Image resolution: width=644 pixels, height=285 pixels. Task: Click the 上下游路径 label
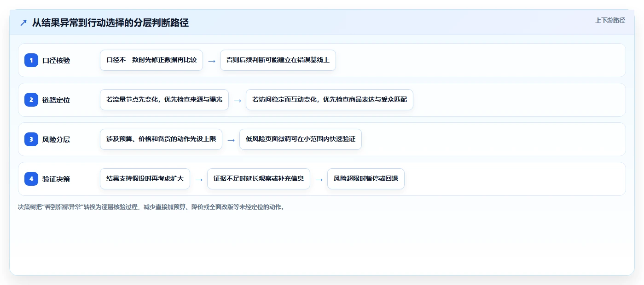tap(610, 20)
